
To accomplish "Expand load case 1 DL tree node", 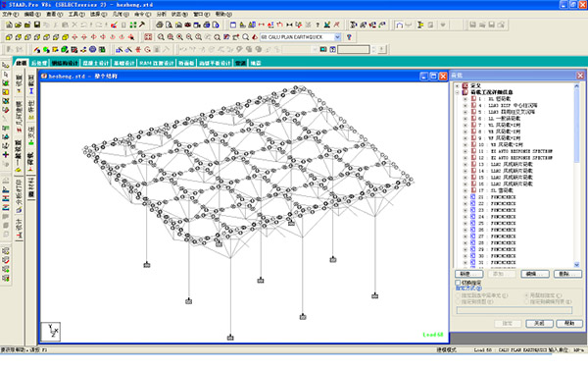I will click(465, 99).
